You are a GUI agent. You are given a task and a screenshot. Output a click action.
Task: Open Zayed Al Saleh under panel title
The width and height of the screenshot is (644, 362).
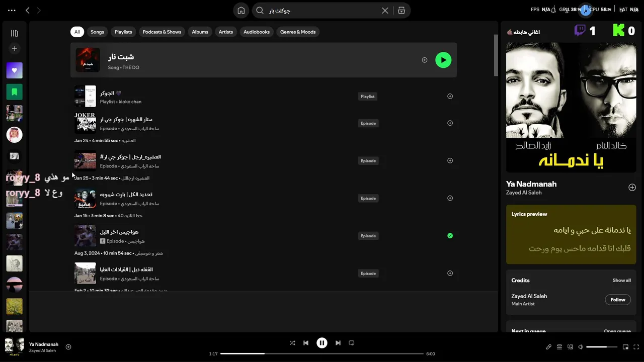pos(524,193)
